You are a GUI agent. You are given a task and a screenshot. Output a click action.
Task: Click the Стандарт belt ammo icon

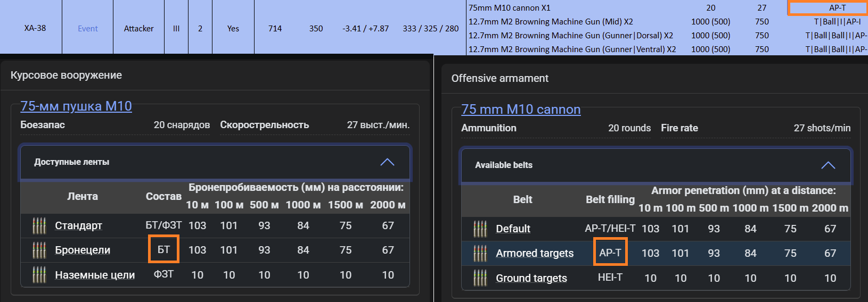point(39,225)
